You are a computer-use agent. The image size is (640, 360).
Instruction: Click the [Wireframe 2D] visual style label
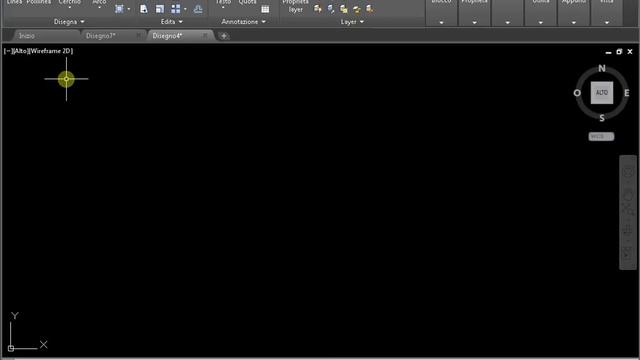(x=51, y=51)
